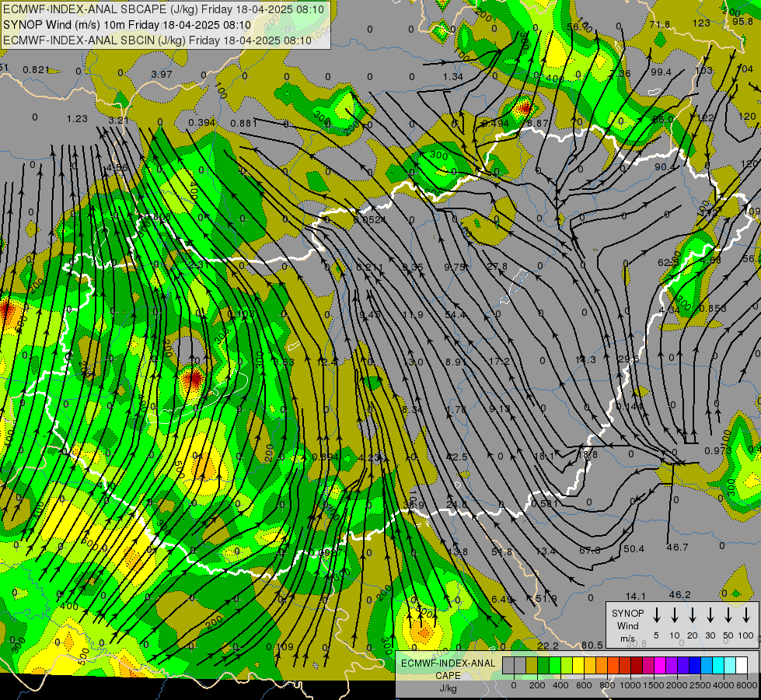Click the '95.8' value on the map

(x=742, y=21)
